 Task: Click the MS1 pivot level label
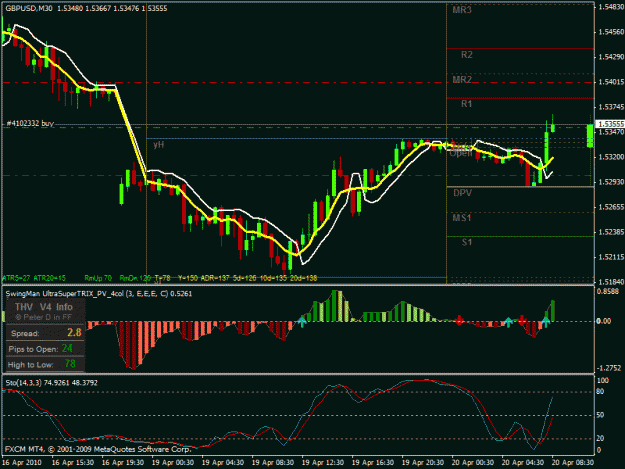click(x=462, y=218)
